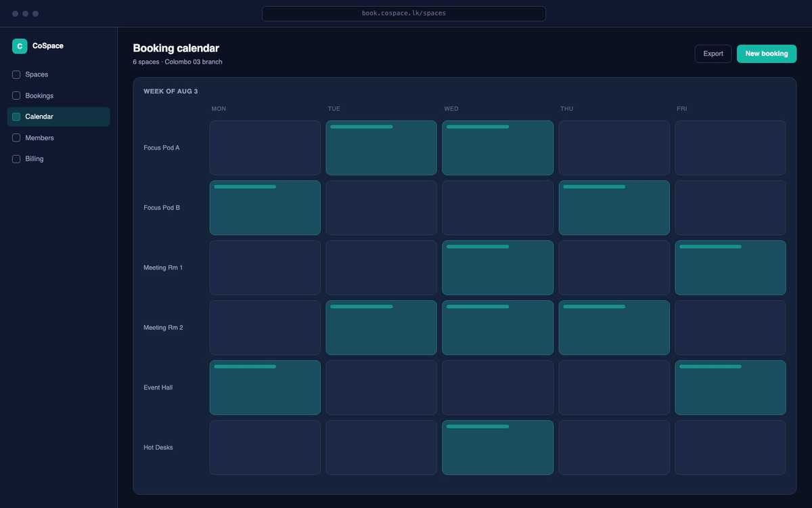Click the Export button
The height and width of the screenshot is (508, 812).
[713, 54]
